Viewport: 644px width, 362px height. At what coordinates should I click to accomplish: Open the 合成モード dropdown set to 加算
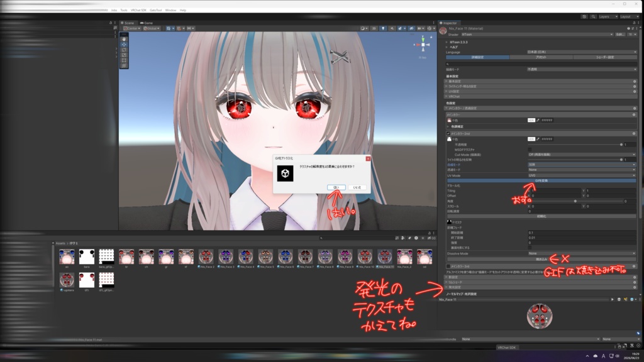click(x=582, y=165)
